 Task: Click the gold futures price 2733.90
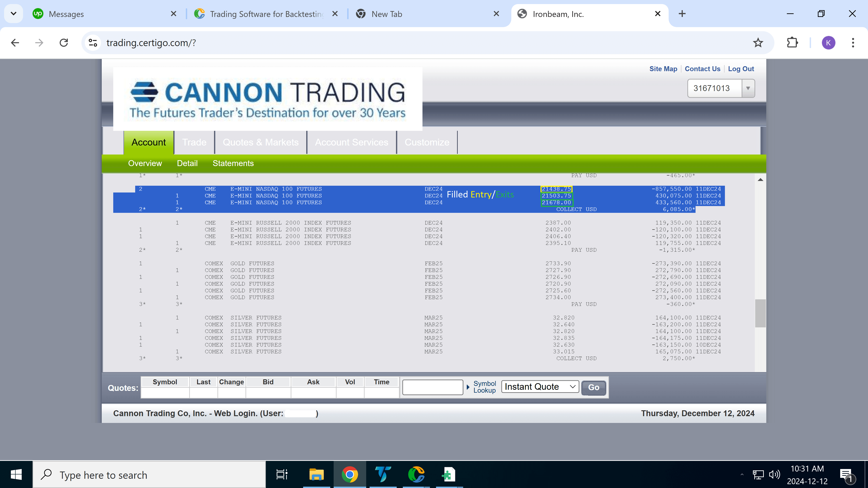click(x=558, y=263)
